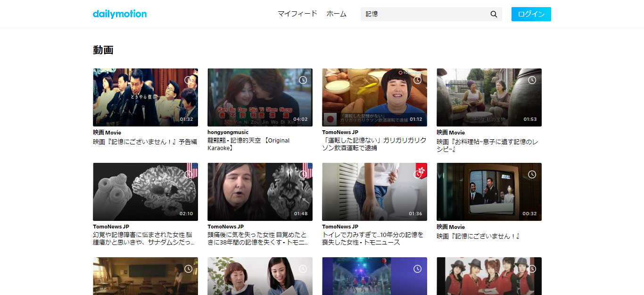Click the Dailymotion logo
Image resolution: width=644 pixels, height=295 pixels.
(x=120, y=14)
